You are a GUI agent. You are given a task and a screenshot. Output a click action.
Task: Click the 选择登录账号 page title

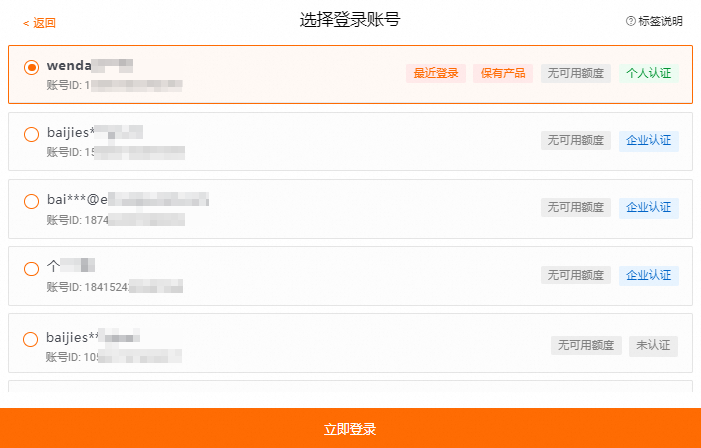(x=350, y=20)
